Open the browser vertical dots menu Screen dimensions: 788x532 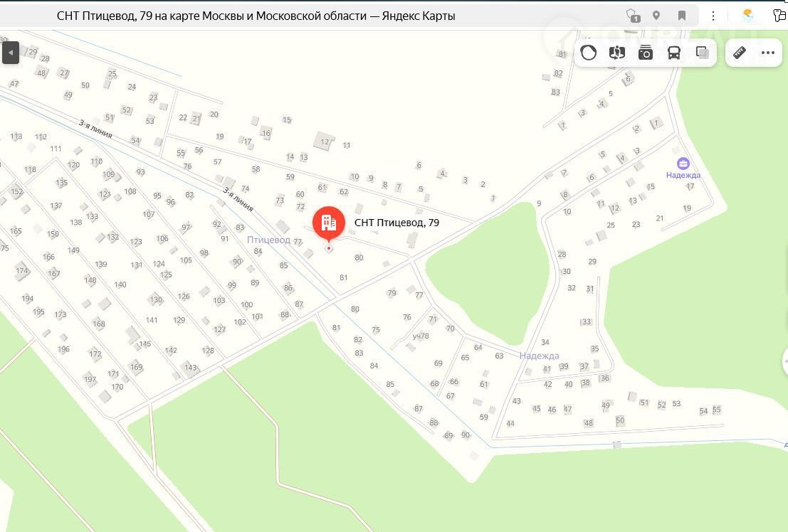(x=713, y=16)
